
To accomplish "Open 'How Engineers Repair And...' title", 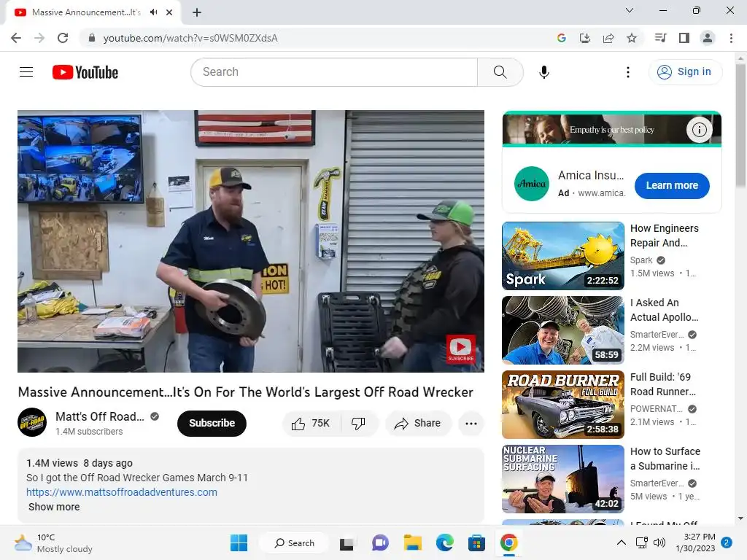I will click(664, 236).
